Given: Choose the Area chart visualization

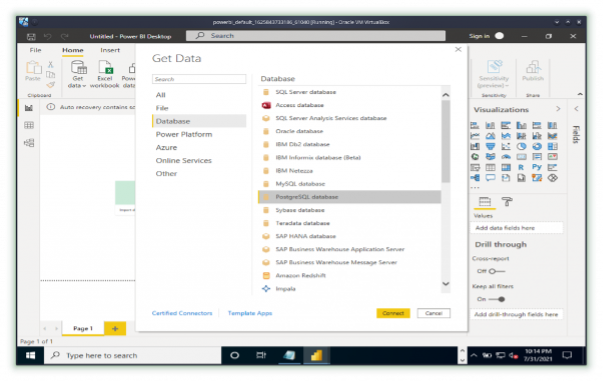Looking at the screenshot, I should point(490,136).
